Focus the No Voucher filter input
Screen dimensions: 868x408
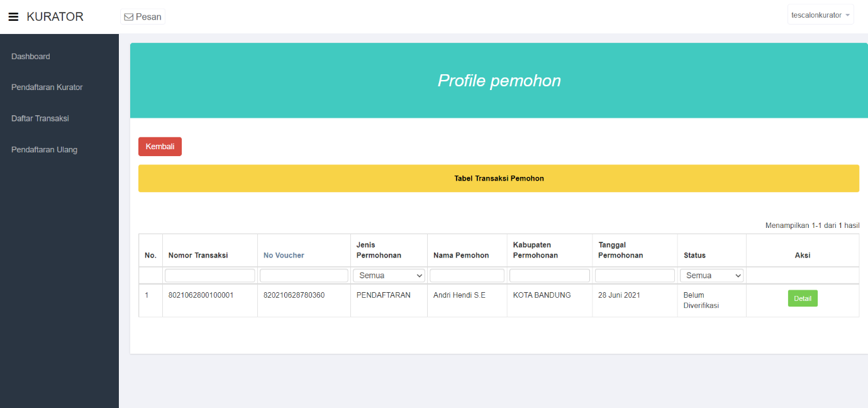point(304,276)
